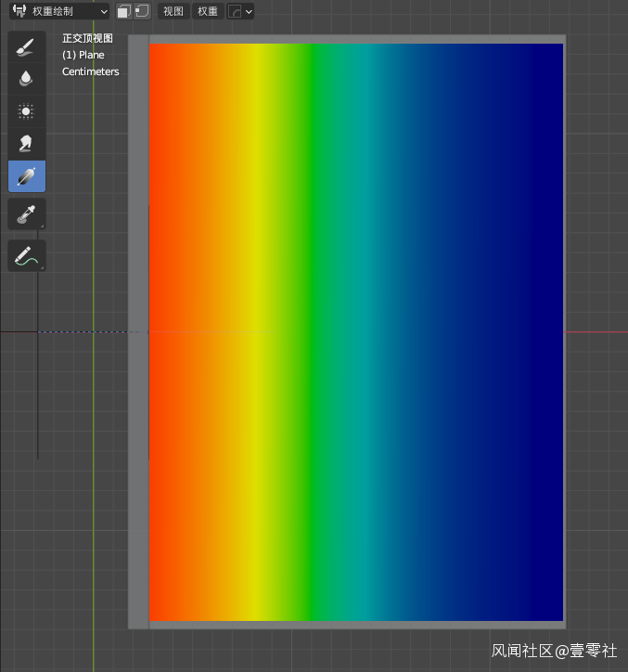Viewport: 628px width, 672px height.
Task: Toggle vertex selection masking button
Action: [142, 11]
